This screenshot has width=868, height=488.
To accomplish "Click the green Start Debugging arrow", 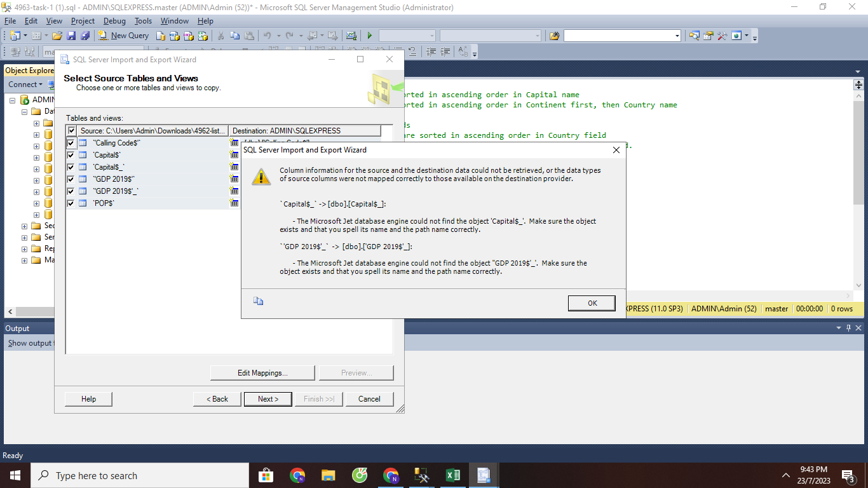I will tap(369, 36).
